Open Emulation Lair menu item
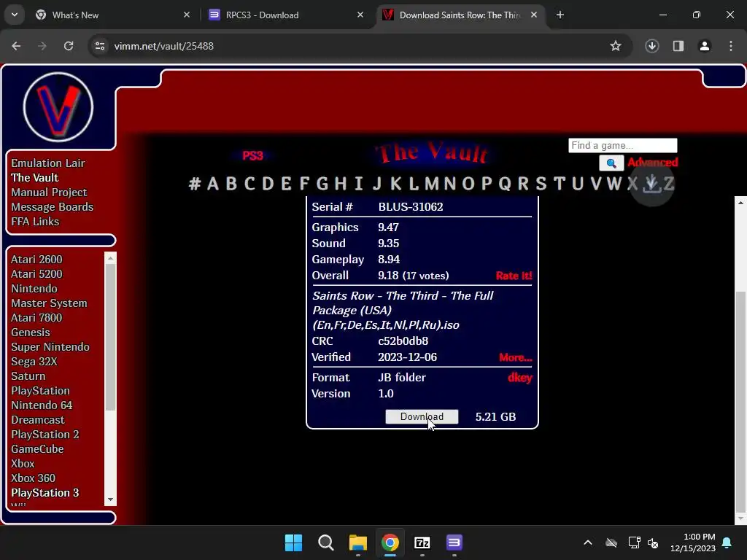Image resolution: width=747 pixels, height=560 pixels. (48, 163)
